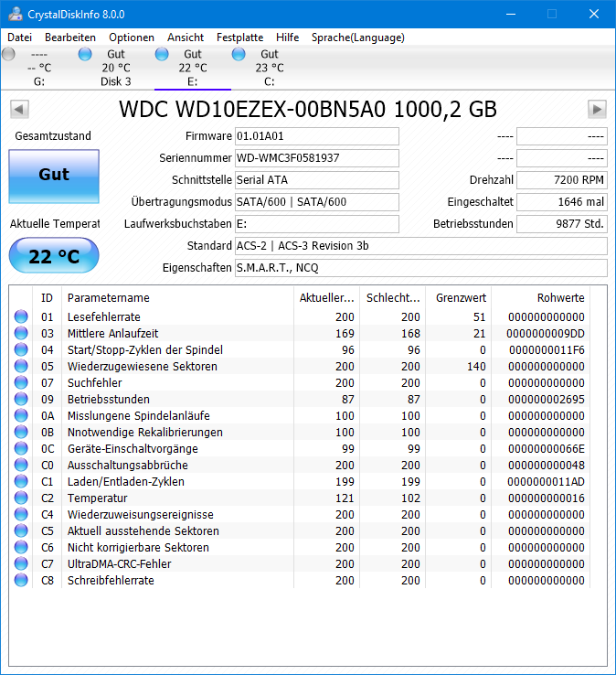Click Schlecht value 102 in Temperatur row
The width and height of the screenshot is (616, 675).
[x=410, y=498]
